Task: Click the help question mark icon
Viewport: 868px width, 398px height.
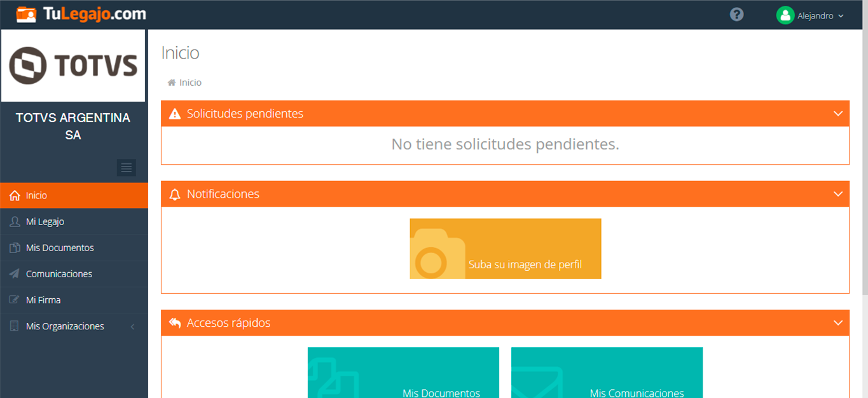Action: (736, 15)
